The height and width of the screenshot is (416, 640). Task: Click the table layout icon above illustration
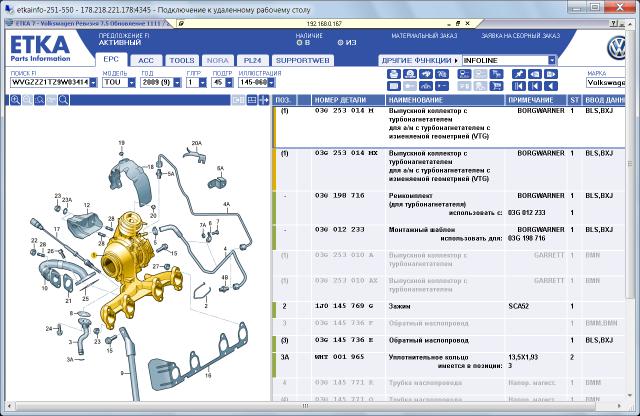252,100
